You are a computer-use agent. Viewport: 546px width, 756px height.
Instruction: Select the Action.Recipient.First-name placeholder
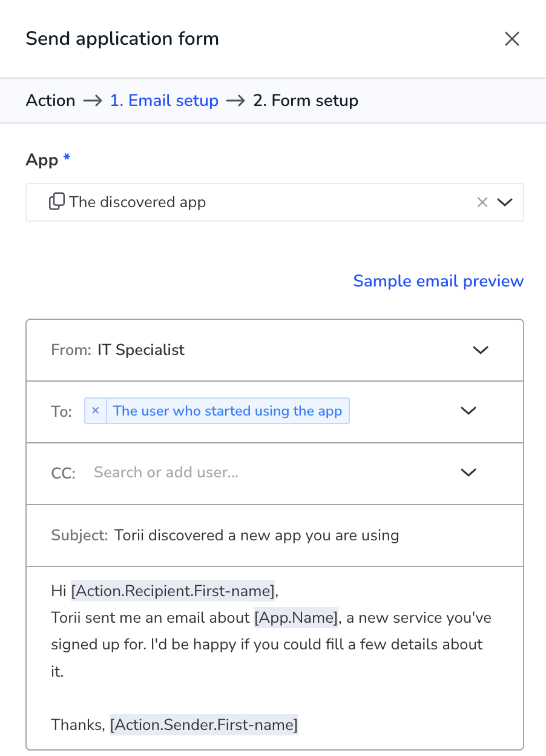(x=173, y=590)
